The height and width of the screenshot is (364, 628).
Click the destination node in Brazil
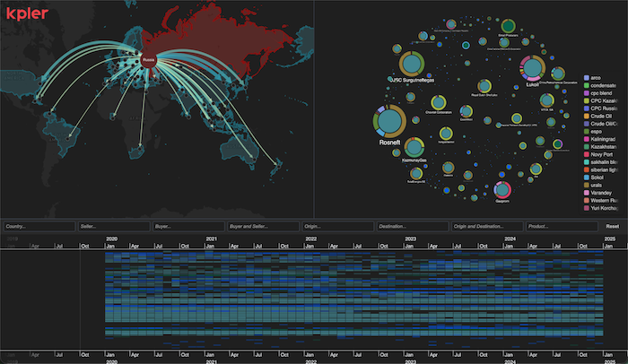click(x=67, y=139)
